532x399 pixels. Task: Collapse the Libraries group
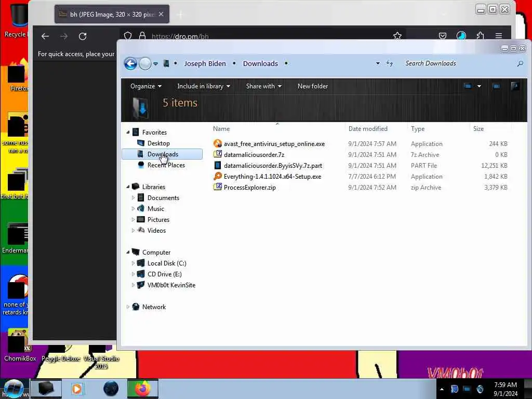tap(128, 187)
